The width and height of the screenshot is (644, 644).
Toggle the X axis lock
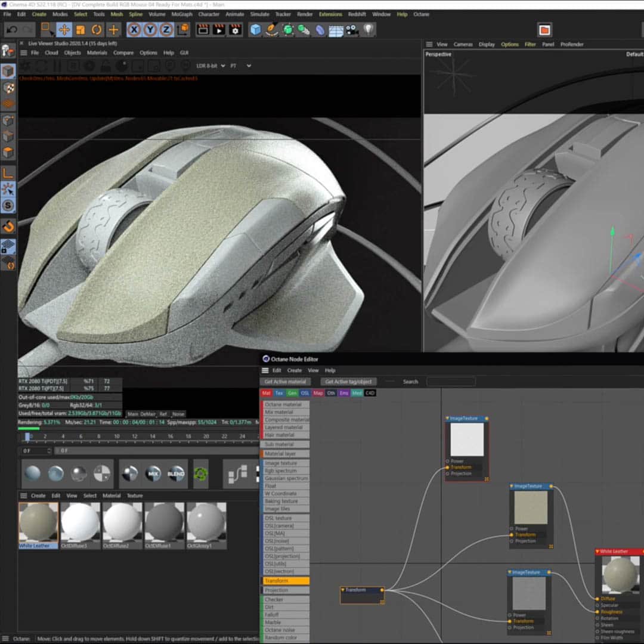pyautogui.click(x=134, y=29)
